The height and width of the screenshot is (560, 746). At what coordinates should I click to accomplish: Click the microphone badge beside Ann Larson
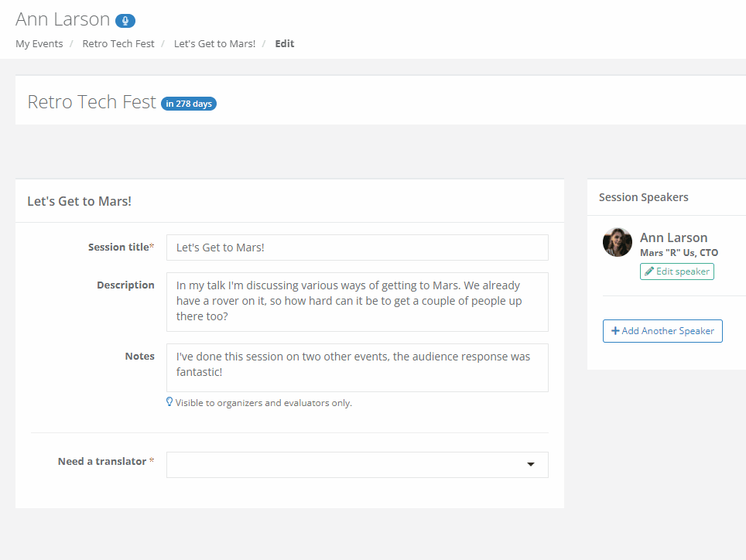(125, 21)
